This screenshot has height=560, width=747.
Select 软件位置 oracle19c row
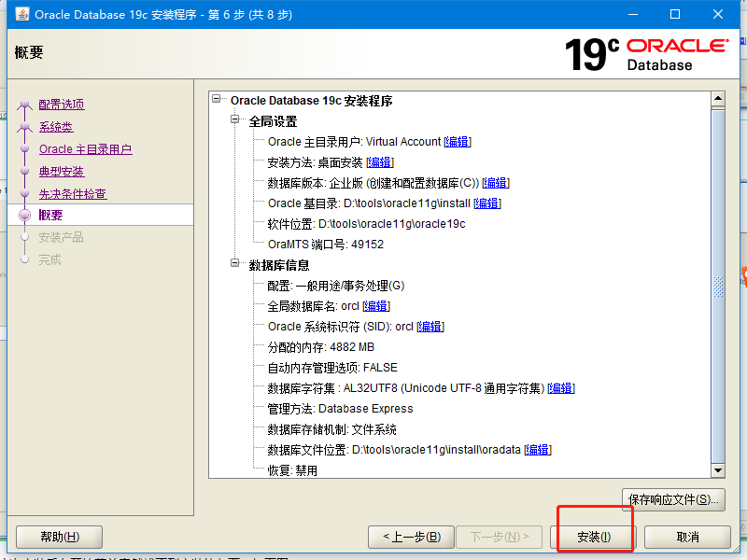pos(366,224)
